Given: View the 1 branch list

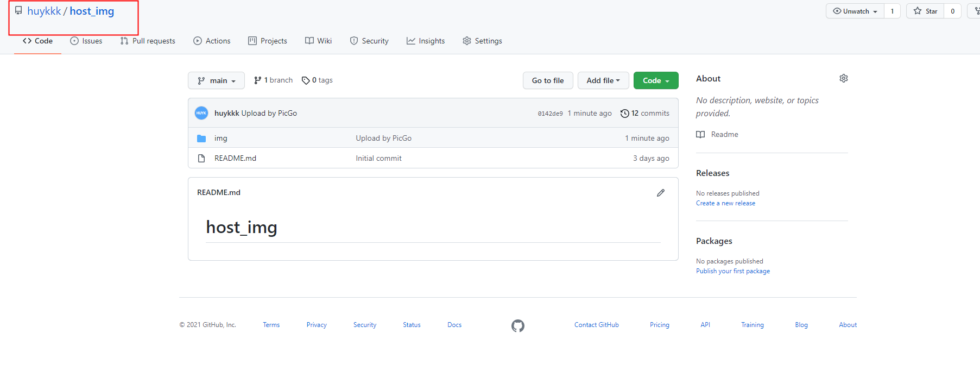Looking at the screenshot, I should [273, 80].
